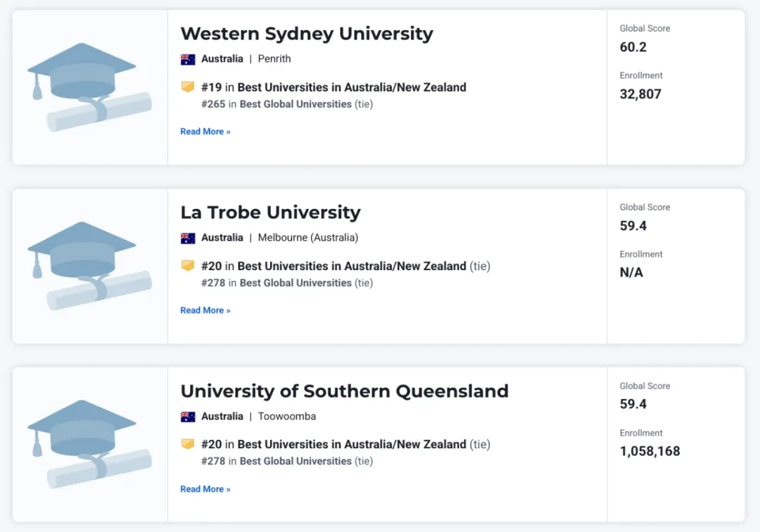The image size is (760, 532).
Task: Click gold badge icon in La Trobe card
Action: (x=188, y=265)
